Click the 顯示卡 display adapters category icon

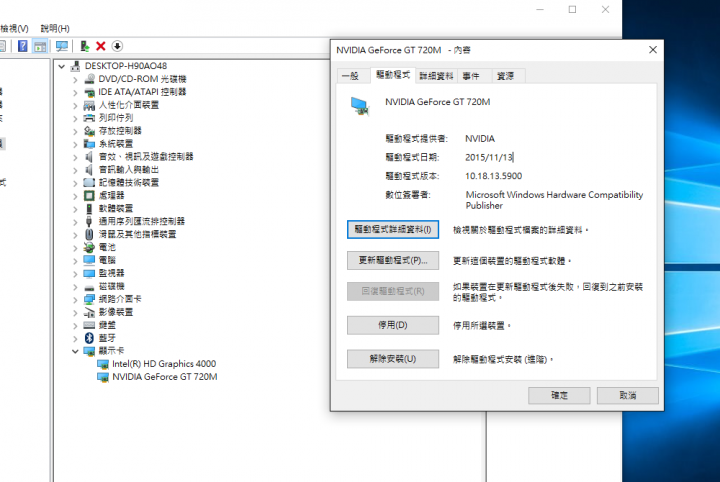(x=90, y=351)
